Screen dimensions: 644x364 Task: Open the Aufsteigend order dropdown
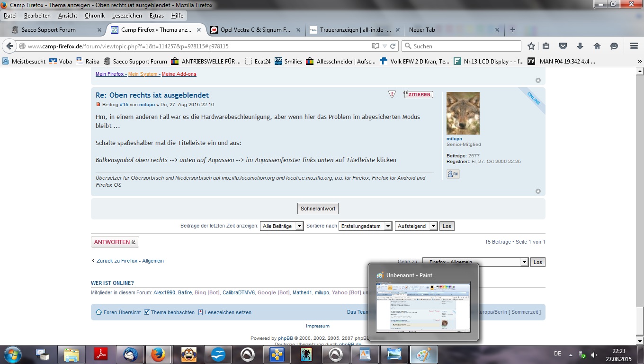pos(416,226)
